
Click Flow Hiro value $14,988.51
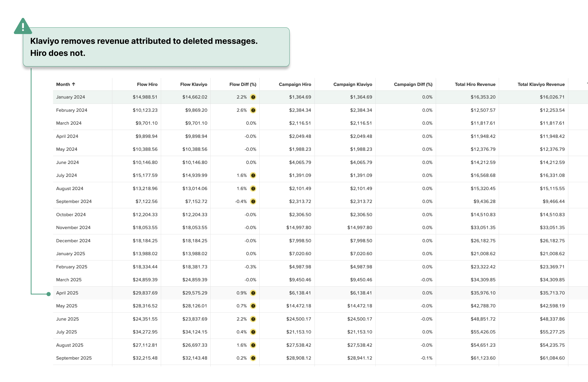[x=145, y=97]
